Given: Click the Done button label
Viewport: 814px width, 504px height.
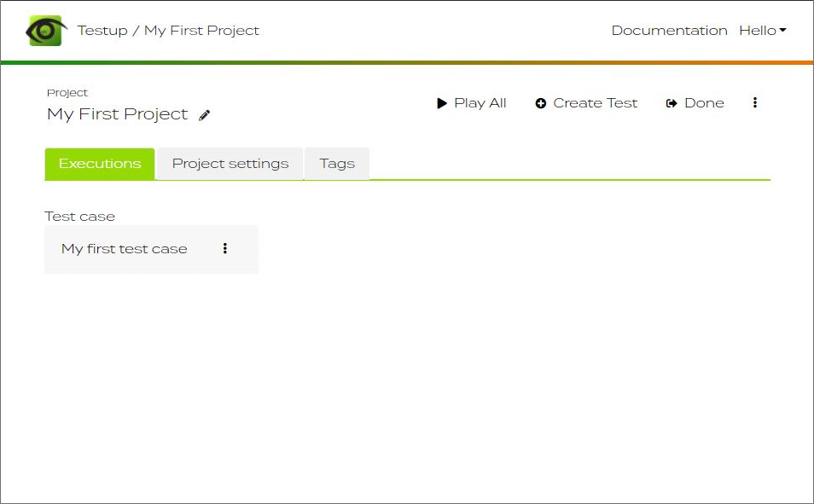Looking at the screenshot, I should 704,103.
